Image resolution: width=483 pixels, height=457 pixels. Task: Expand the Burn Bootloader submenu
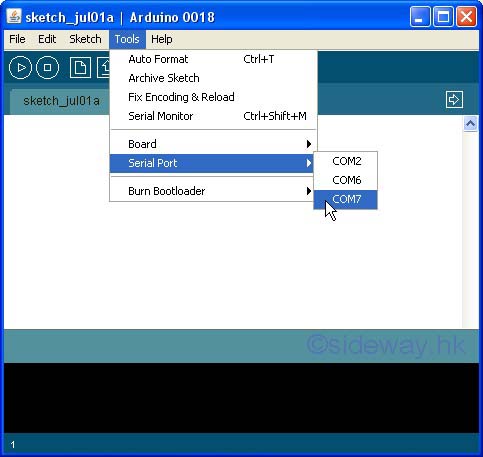tap(213, 191)
